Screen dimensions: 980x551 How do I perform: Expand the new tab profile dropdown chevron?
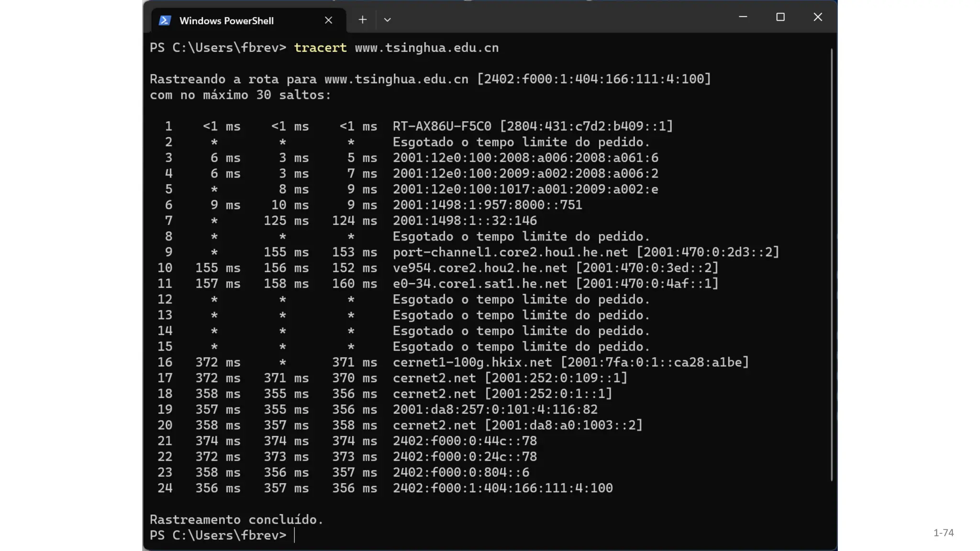[x=388, y=20]
